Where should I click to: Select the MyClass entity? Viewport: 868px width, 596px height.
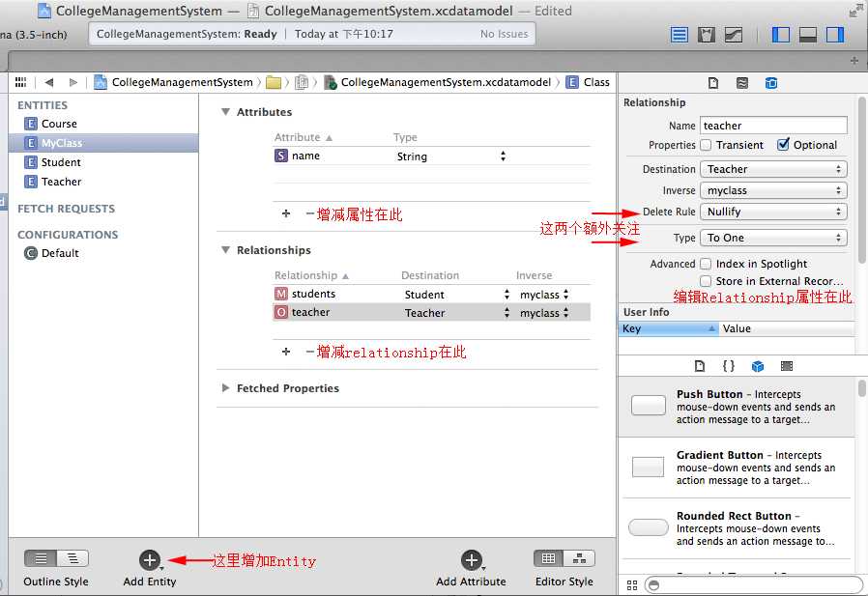tap(103, 143)
